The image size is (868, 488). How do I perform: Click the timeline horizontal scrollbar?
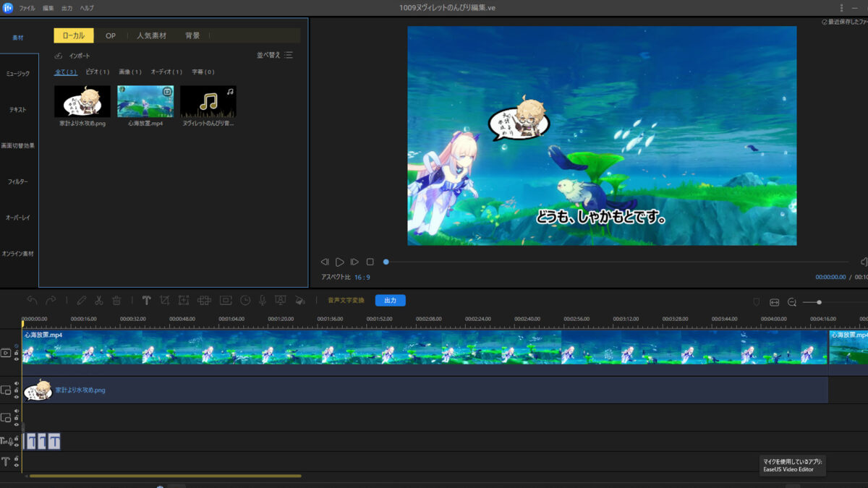point(165,476)
